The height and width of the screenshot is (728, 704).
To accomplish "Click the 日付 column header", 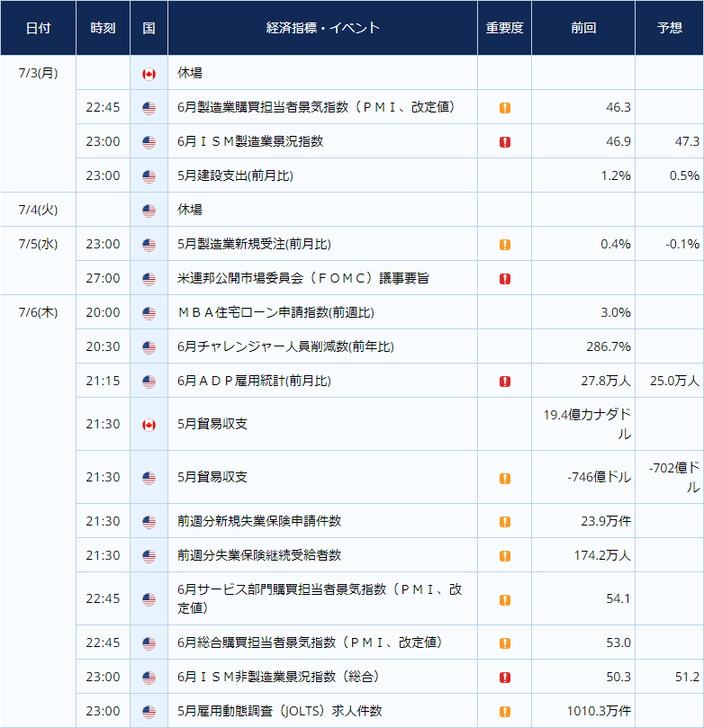I will [x=38, y=28].
